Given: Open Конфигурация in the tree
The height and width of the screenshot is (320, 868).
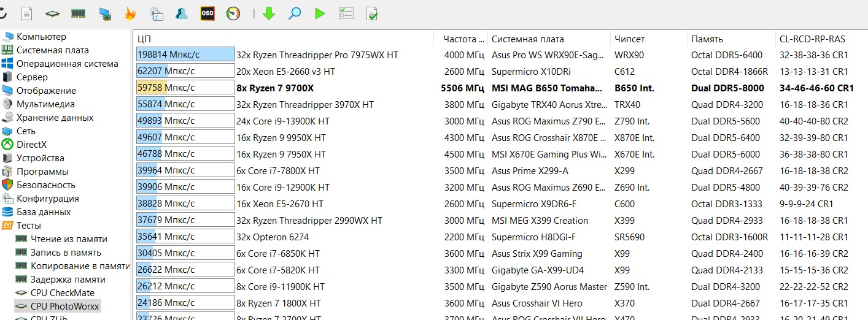Looking at the screenshot, I should (47, 199).
